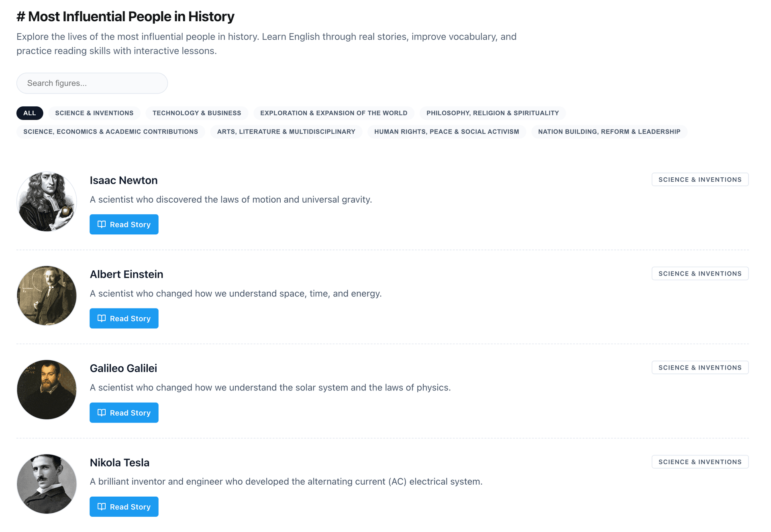Filter by Nation Building, Reform & Leadership
This screenshot has height=532, width=771.
tap(609, 132)
